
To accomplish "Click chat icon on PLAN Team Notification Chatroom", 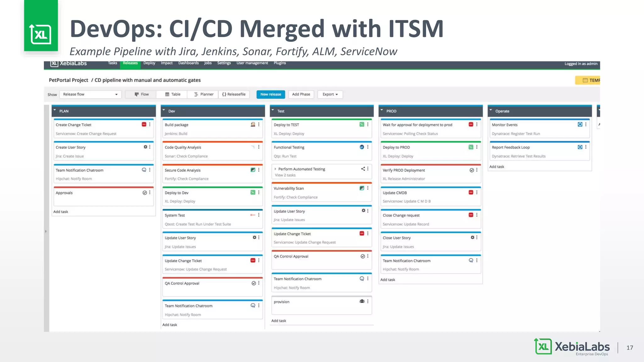I will (x=144, y=170).
